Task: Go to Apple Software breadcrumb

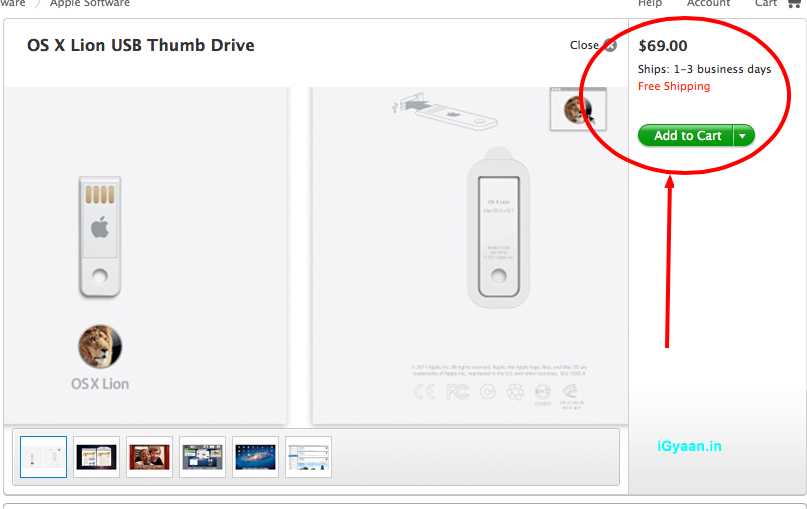Action: point(90,3)
